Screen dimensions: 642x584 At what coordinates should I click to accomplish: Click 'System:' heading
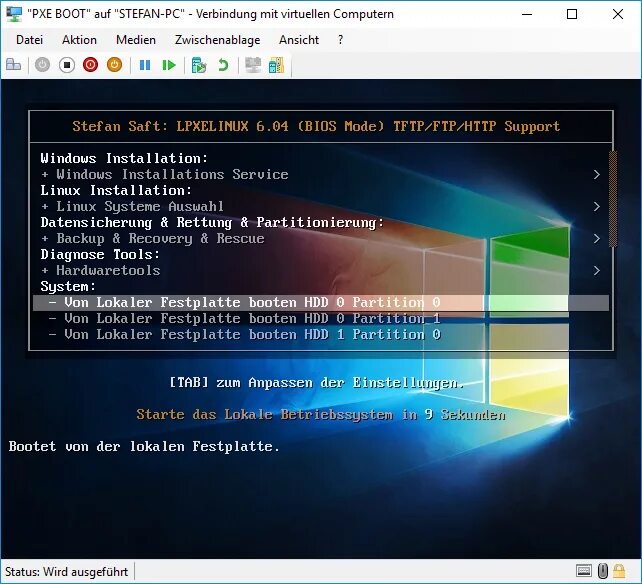[68, 287]
